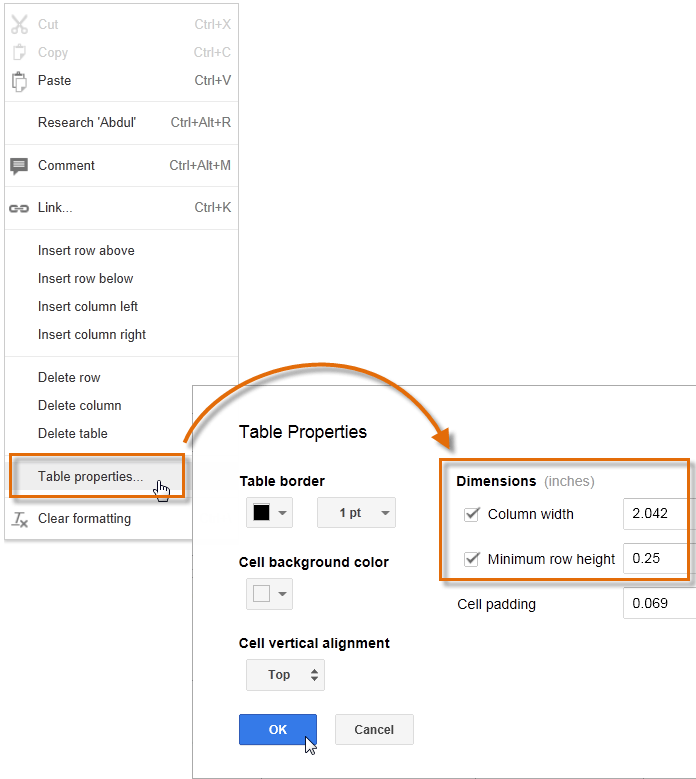Click the Table border label
This screenshot has height=779, width=696.
pyautogui.click(x=282, y=481)
